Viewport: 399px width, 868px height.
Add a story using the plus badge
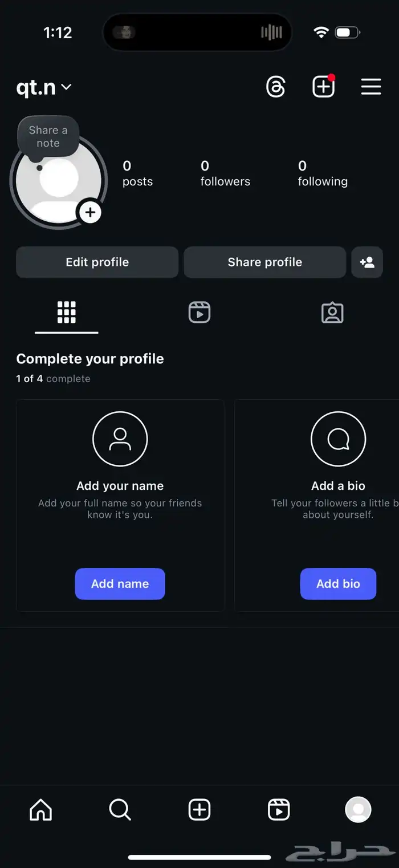[90, 213]
